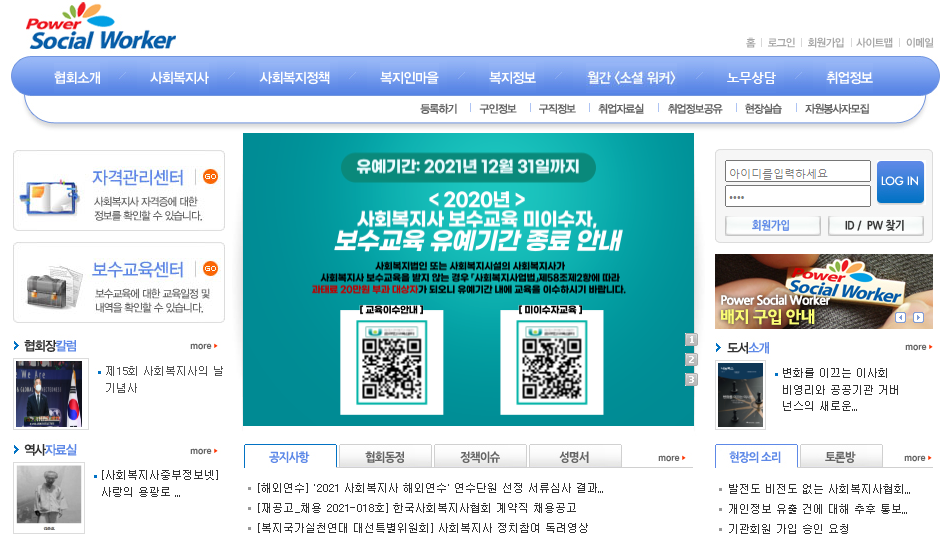Viewport: 950px width, 537px height.
Task: Select 등록하기 submenu item
Action: (439, 108)
